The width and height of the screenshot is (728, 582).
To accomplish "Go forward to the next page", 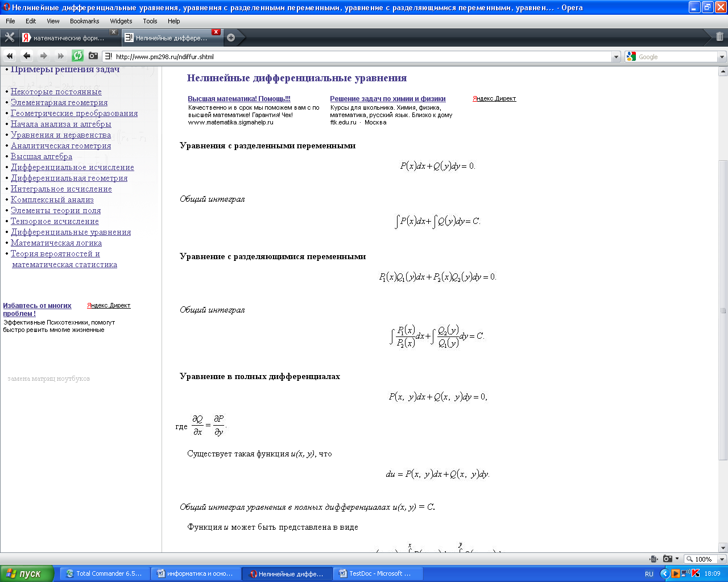I will click(44, 56).
